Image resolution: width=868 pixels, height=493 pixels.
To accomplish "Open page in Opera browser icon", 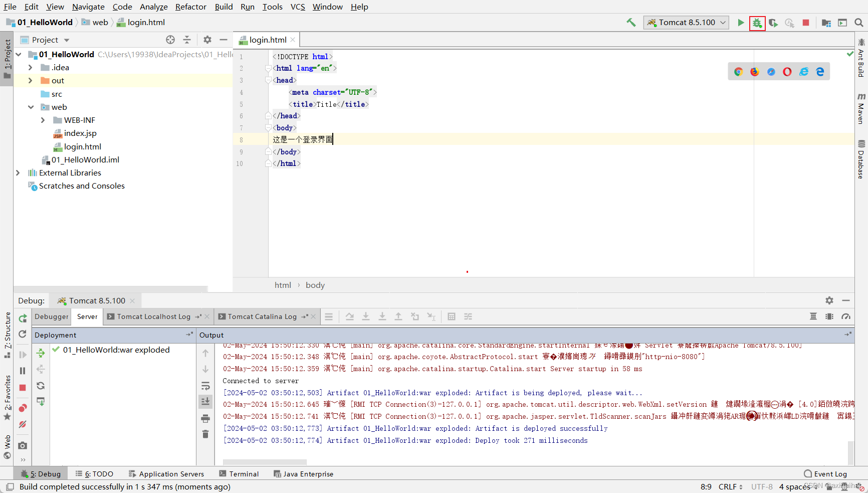I will [x=787, y=72].
